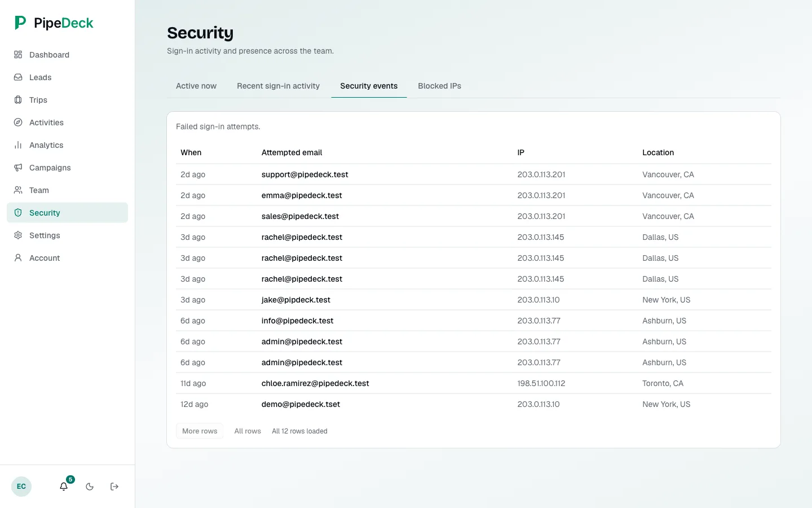Click the All 12 rows loaded text
812x508 pixels.
tap(299, 431)
